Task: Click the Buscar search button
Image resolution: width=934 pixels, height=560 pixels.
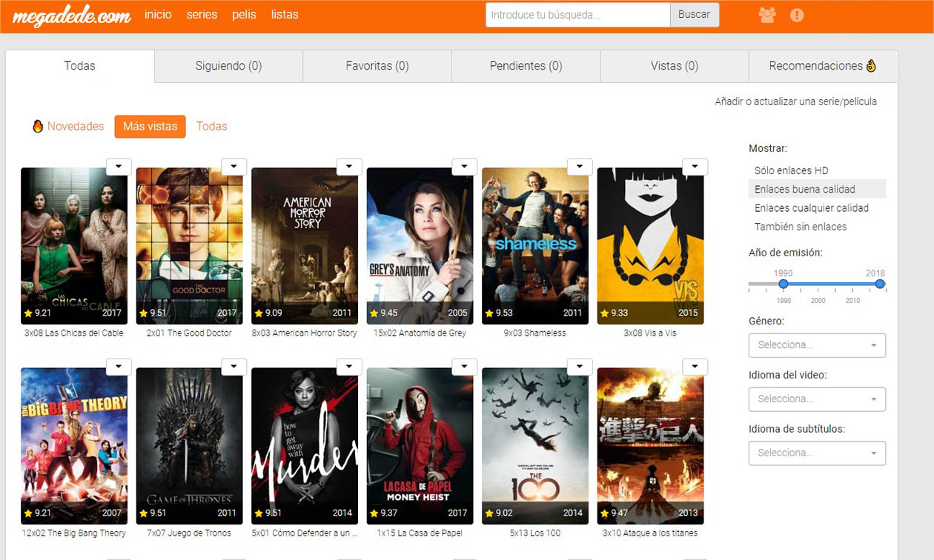Action: tap(695, 14)
